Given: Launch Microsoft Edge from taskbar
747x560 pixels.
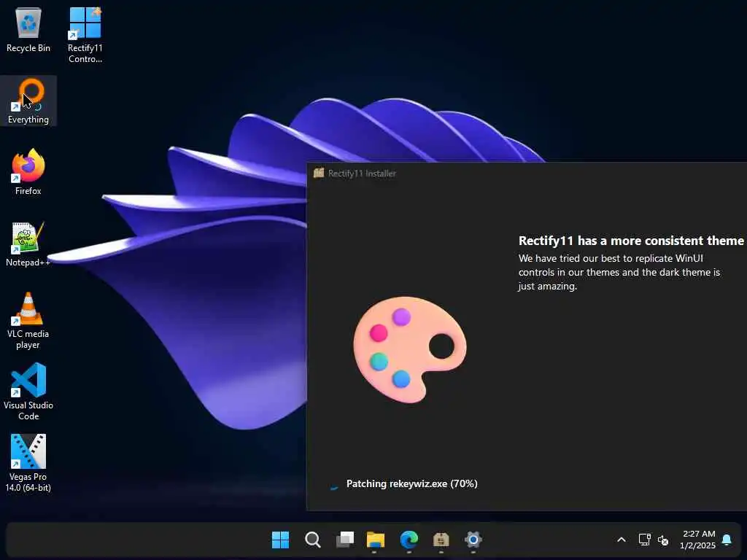Looking at the screenshot, I should click(409, 540).
